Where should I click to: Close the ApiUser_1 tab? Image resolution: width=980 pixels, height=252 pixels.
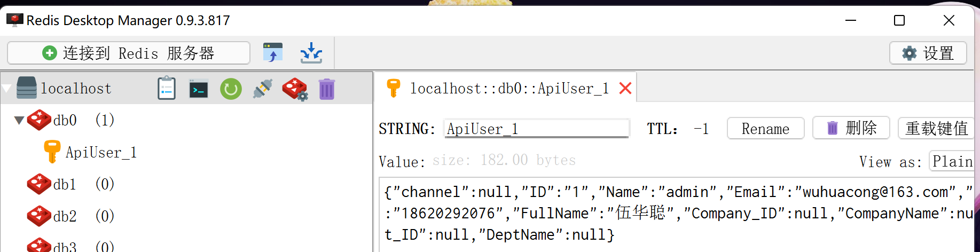625,88
